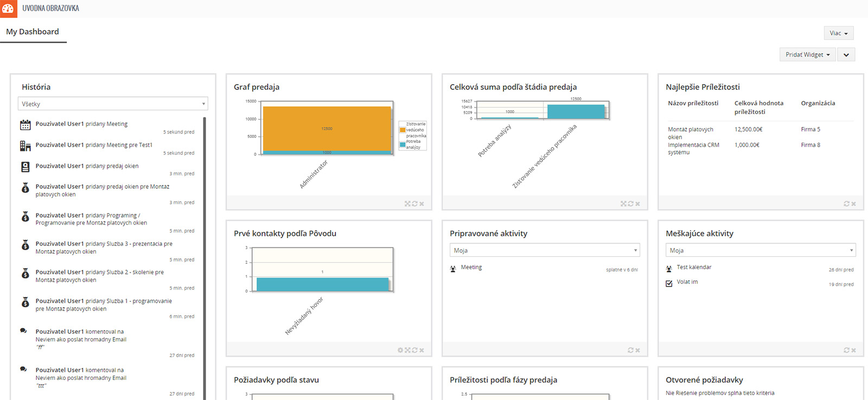Click the 1,000.00€ value cell
The height and width of the screenshot is (400, 868).
747,145
